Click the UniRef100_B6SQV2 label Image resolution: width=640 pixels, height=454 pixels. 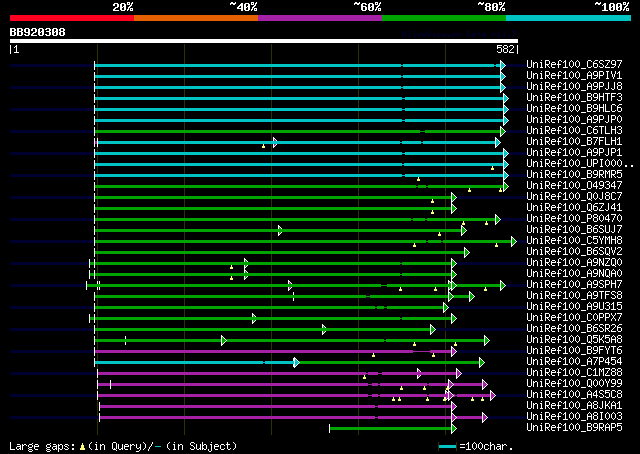tap(574, 251)
